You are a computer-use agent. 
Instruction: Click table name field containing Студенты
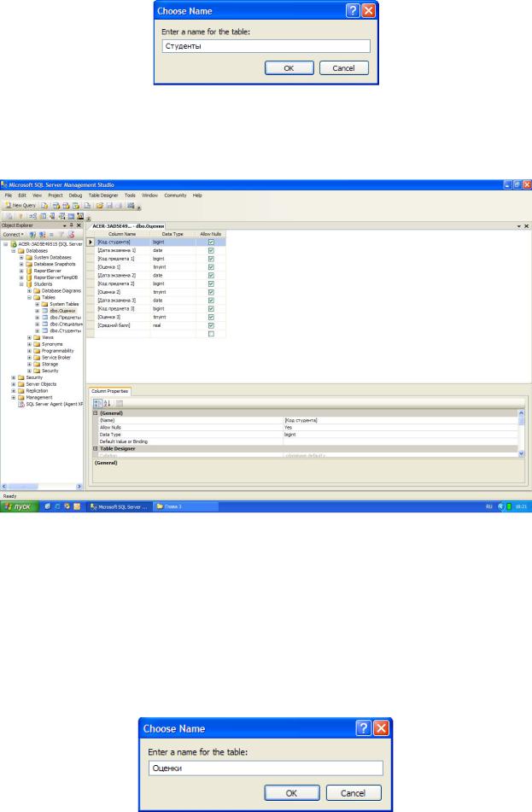(x=266, y=46)
